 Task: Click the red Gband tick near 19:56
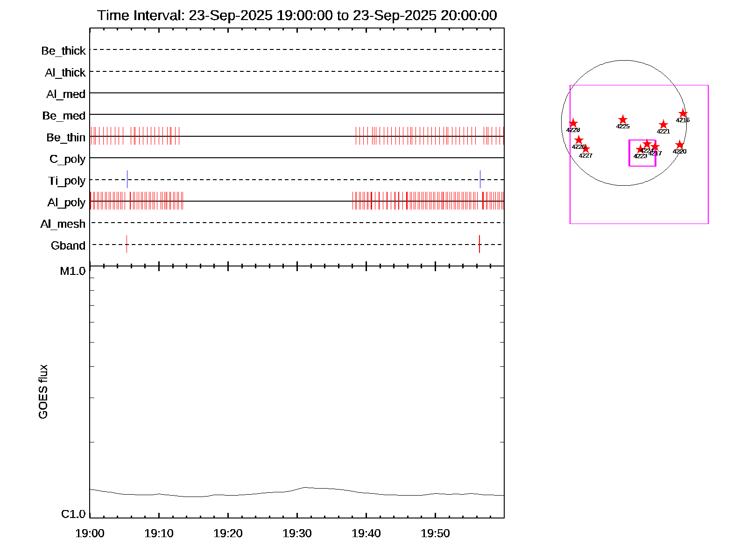pyautogui.click(x=479, y=244)
